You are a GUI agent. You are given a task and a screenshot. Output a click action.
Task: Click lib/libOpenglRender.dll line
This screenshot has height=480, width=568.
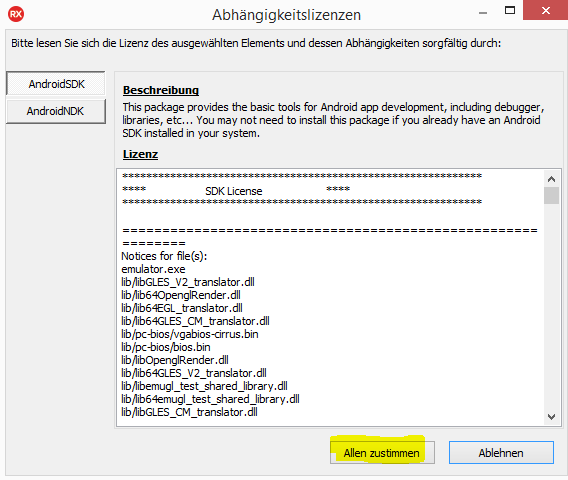click(x=175, y=360)
